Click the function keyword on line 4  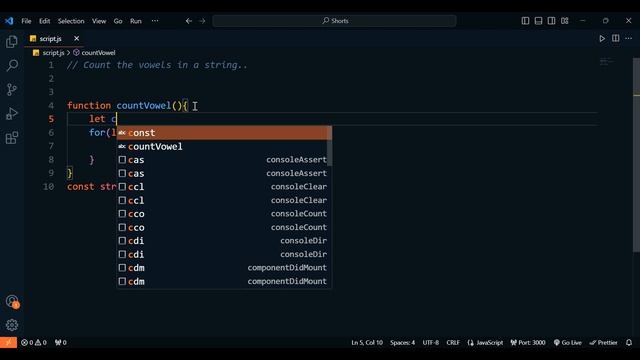(89, 105)
